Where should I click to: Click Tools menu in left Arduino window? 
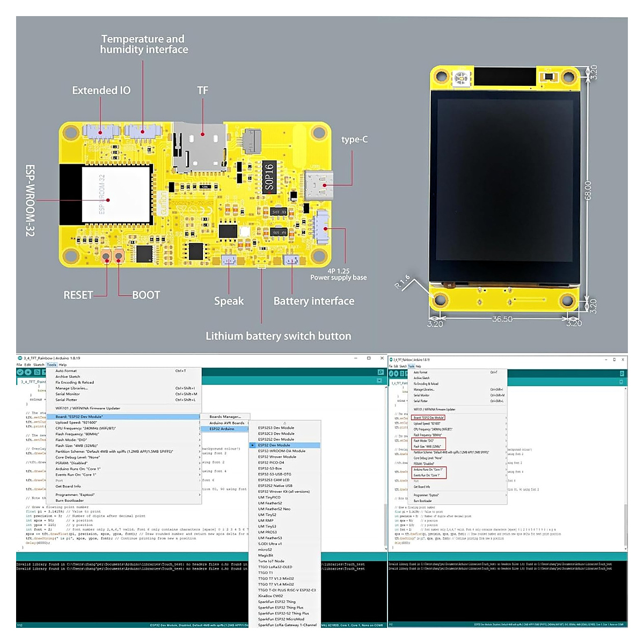(52, 364)
